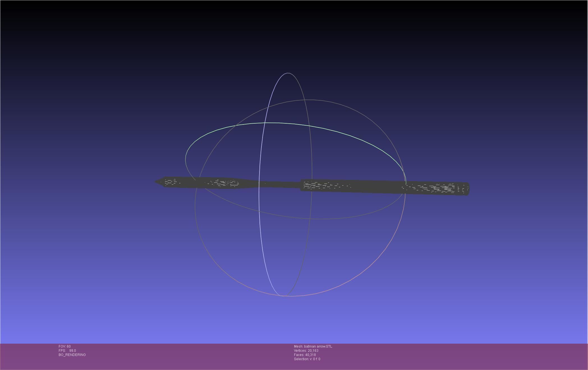Click the left edge of green ring
588x370 pixels.
tap(185, 160)
